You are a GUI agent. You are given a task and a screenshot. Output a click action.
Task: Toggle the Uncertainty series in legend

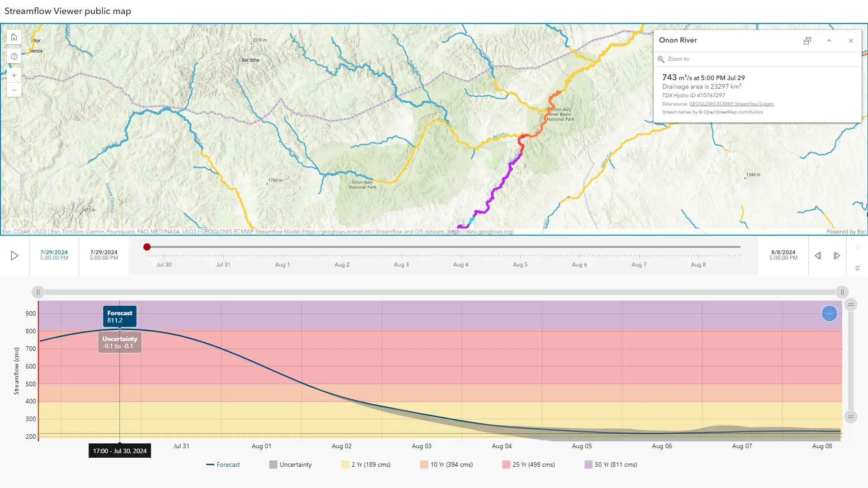pyautogui.click(x=290, y=464)
